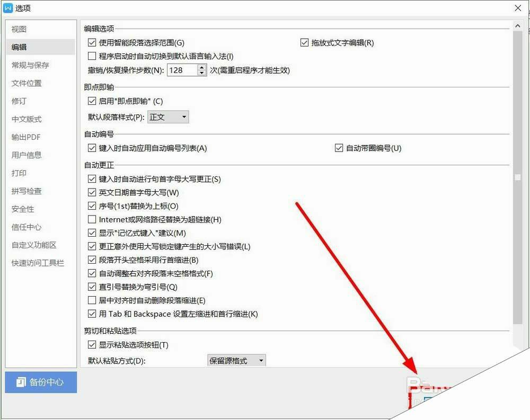The height and width of the screenshot is (420, 530).
Task: Click the vertical scrollbar thumb in options panel
Action: tap(517, 177)
